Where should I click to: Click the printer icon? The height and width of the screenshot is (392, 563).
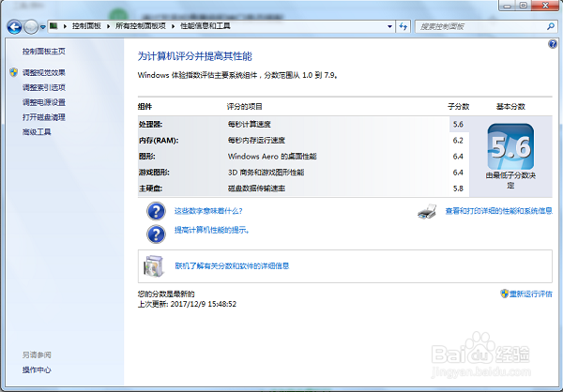(x=427, y=211)
